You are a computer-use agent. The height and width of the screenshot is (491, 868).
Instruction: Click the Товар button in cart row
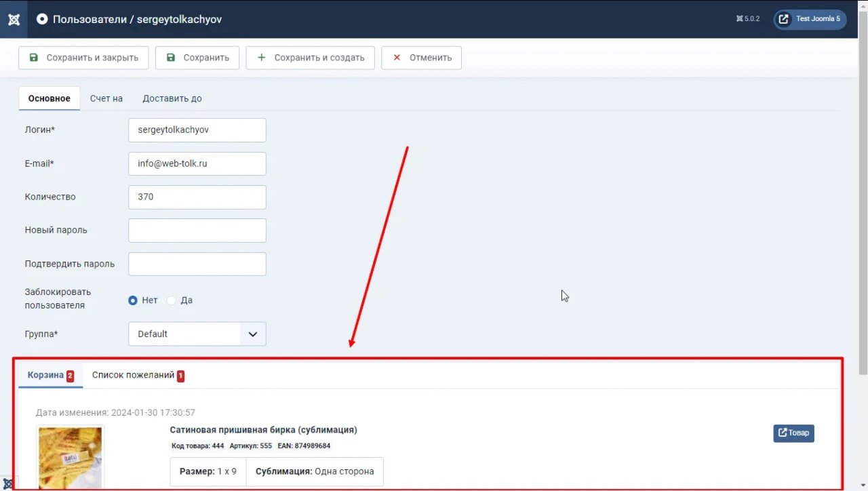(x=793, y=433)
